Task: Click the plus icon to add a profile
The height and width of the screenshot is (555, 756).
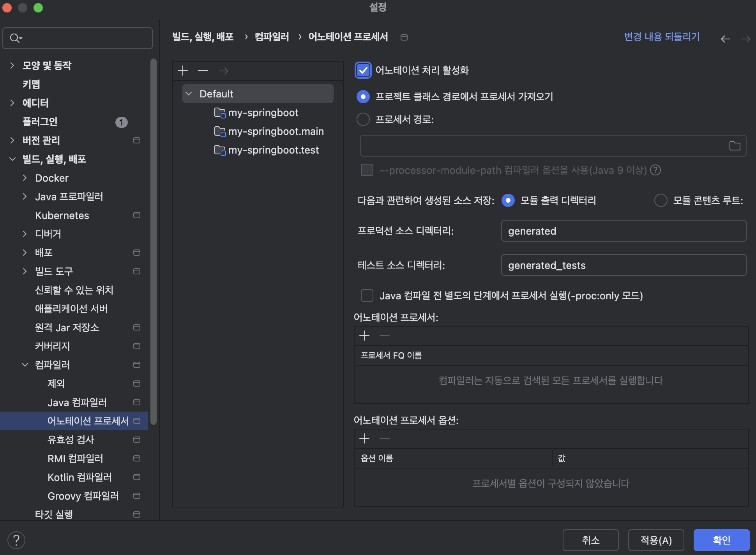Action: point(183,71)
